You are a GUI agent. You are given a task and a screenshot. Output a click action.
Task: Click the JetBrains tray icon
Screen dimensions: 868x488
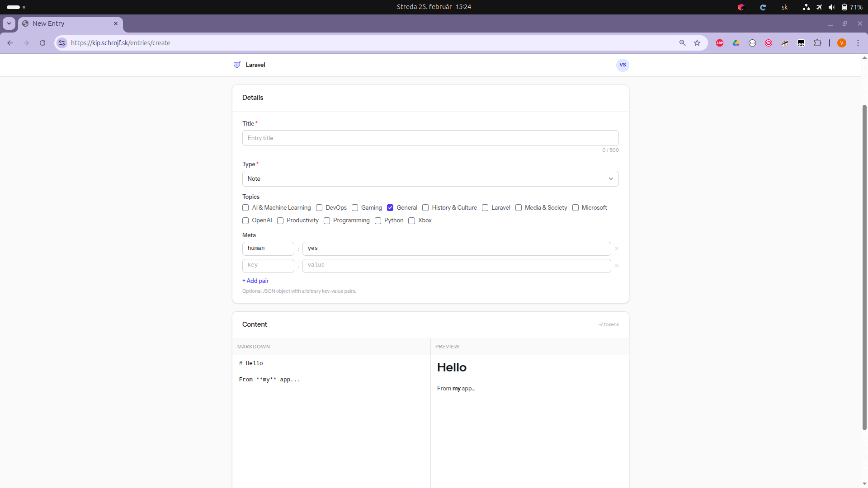(x=741, y=7)
